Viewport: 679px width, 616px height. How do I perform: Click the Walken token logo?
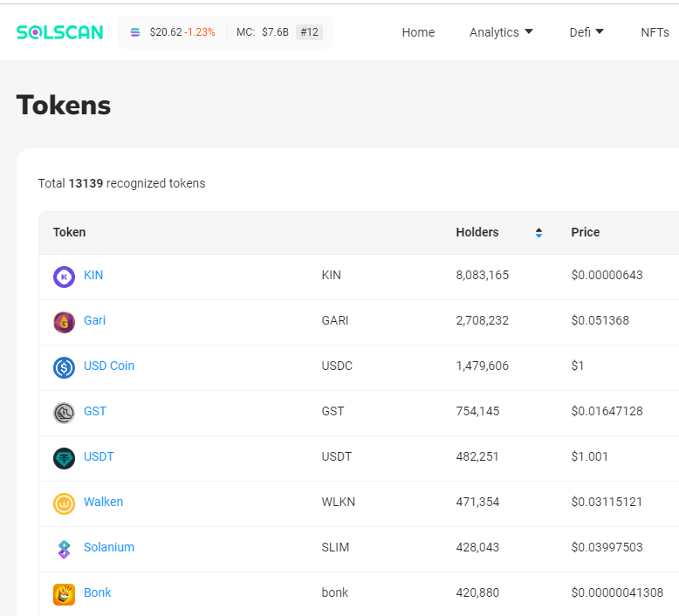click(x=64, y=504)
